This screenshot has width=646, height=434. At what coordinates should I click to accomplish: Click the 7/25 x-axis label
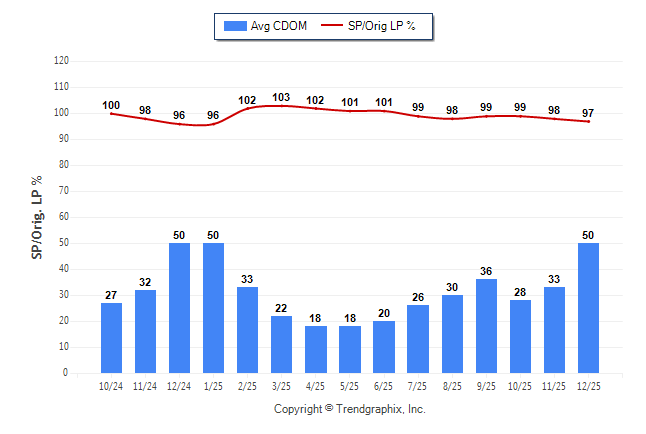[418, 385]
